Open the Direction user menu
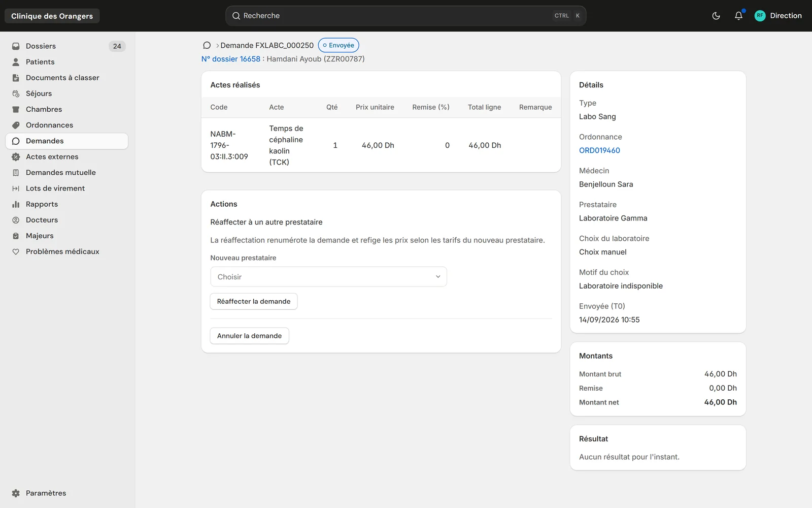The height and width of the screenshot is (508, 812). [x=778, y=16]
